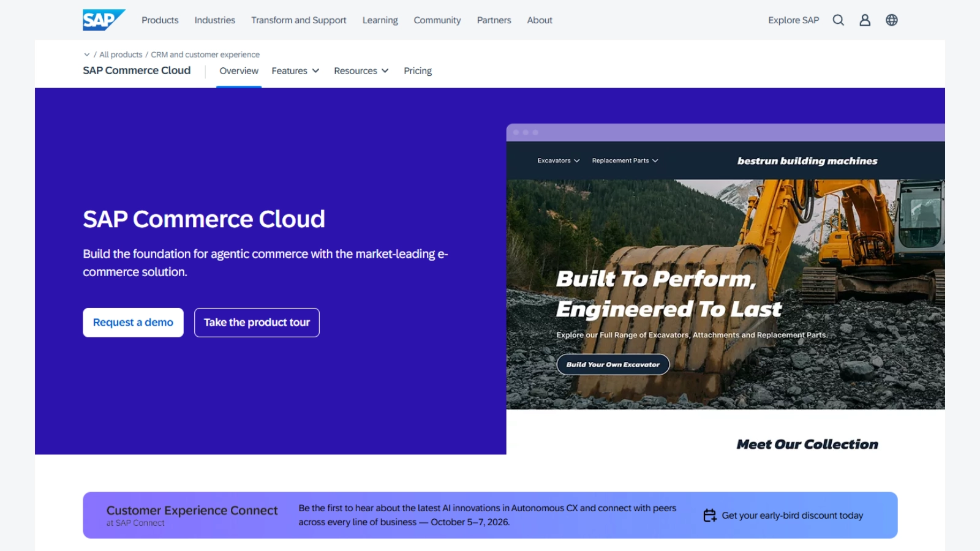980x551 pixels.
Task: Click the Built To Perform headline
Action: pyautogui.click(x=669, y=294)
